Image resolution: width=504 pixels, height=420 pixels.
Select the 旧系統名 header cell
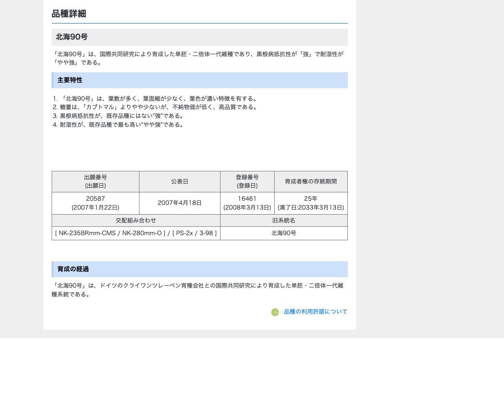coord(283,220)
